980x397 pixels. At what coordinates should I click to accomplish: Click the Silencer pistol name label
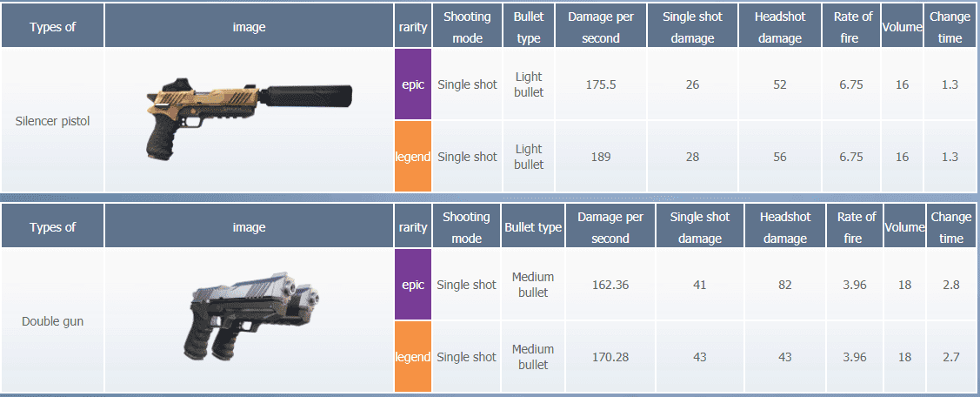(x=52, y=121)
